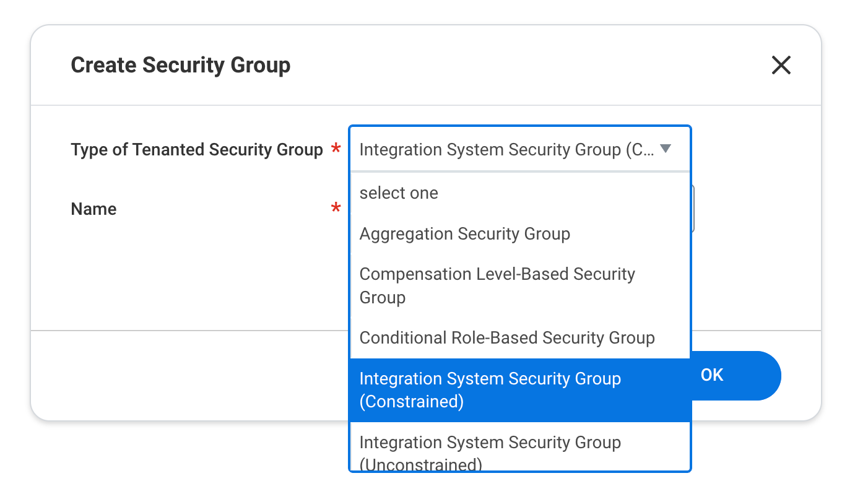Select Aggregation Security Group option

(x=464, y=234)
